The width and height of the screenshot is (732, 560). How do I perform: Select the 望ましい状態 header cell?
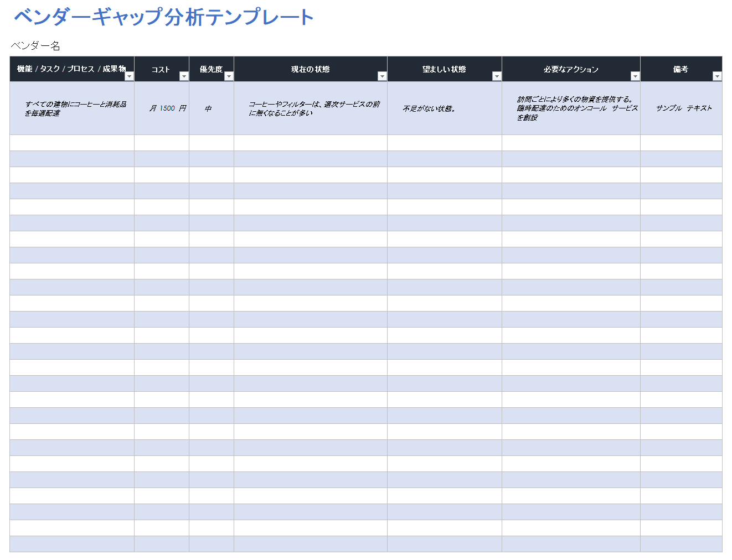pyautogui.click(x=445, y=69)
